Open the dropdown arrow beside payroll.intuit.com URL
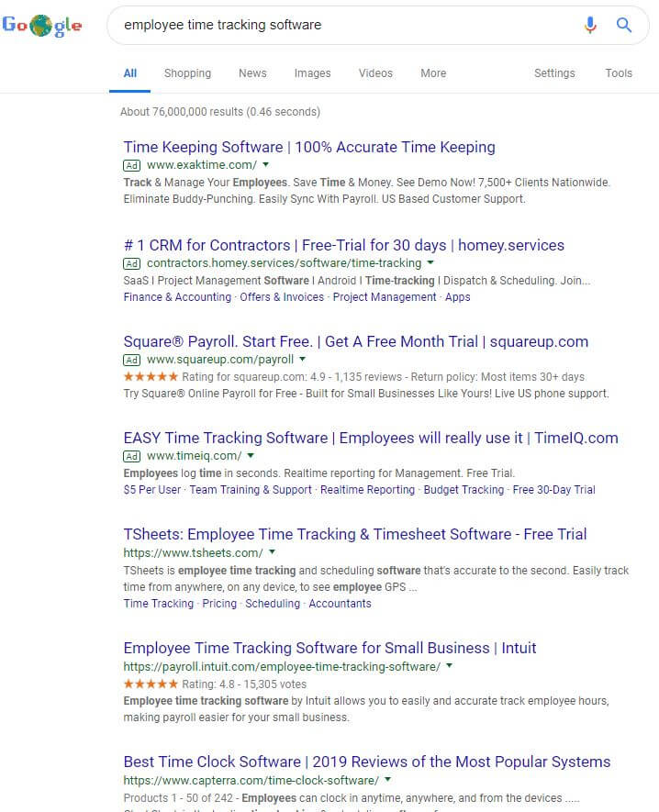Screen dimensions: 659x812 click(449, 666)
